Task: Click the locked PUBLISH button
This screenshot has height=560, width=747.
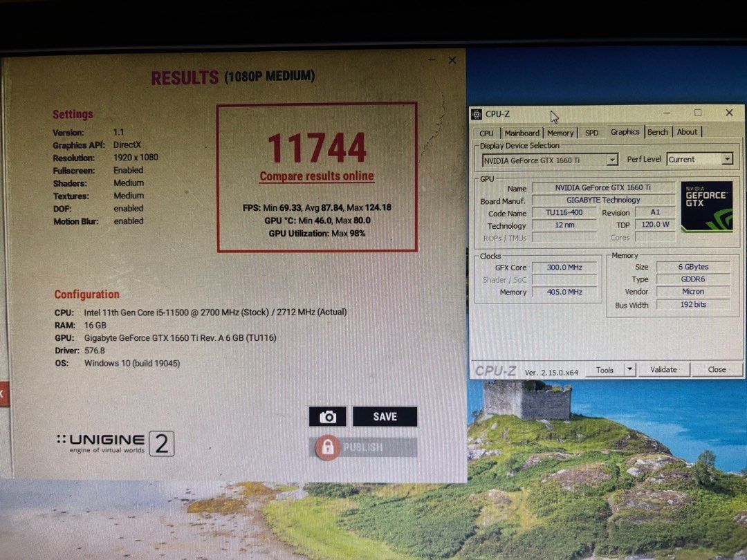Action: [365, 447]
